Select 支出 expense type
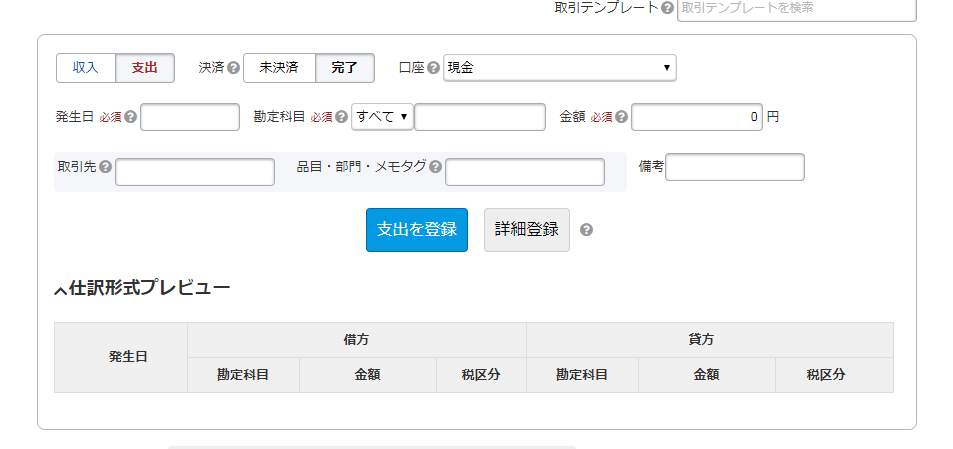Viewport: 953px width, 449px height. (x=145, y=68)
